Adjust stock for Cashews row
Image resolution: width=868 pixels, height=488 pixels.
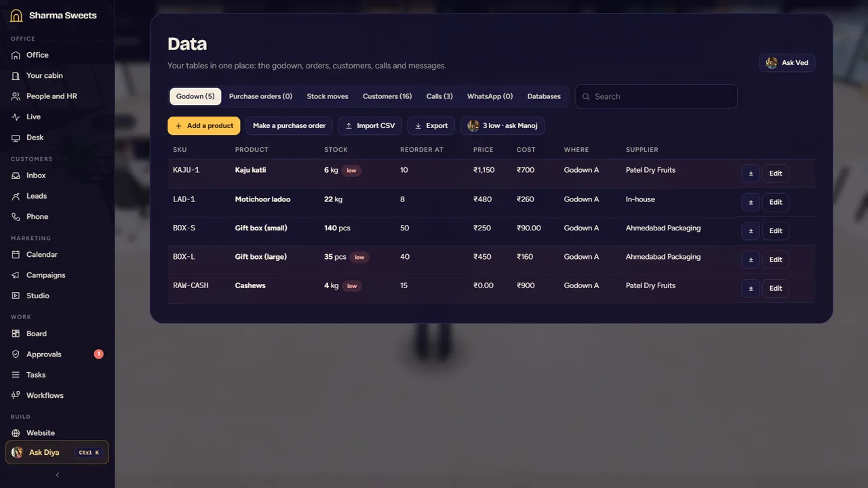[x=751, y=288]
